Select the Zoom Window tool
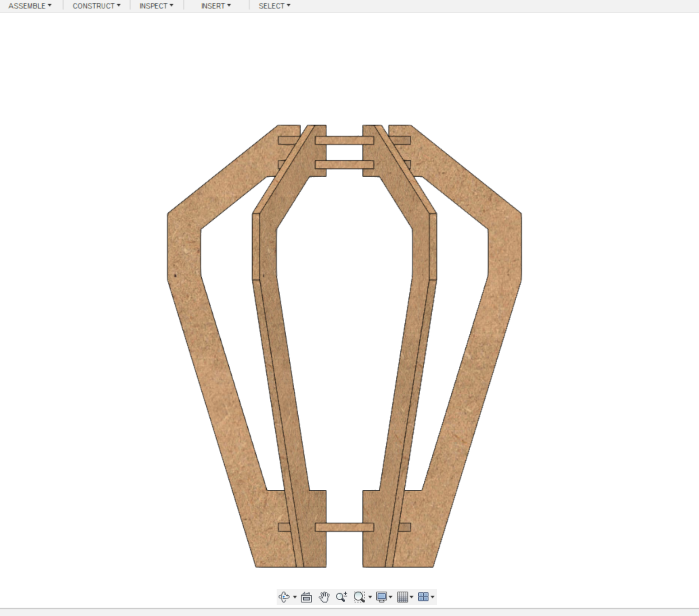The width and height of the screenshot is (699, 616). pyautogui.click(x=360, y=597)
